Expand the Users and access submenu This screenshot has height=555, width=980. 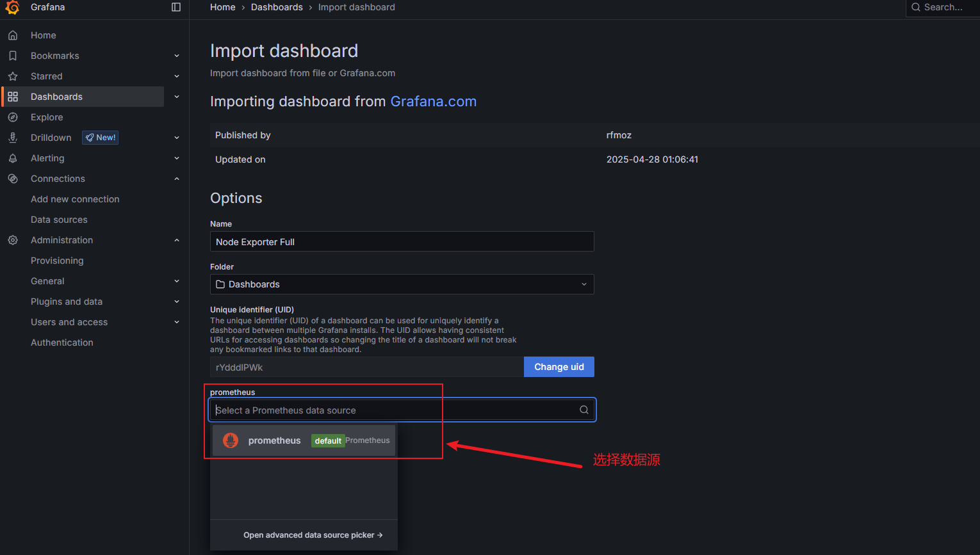point(177,322)
